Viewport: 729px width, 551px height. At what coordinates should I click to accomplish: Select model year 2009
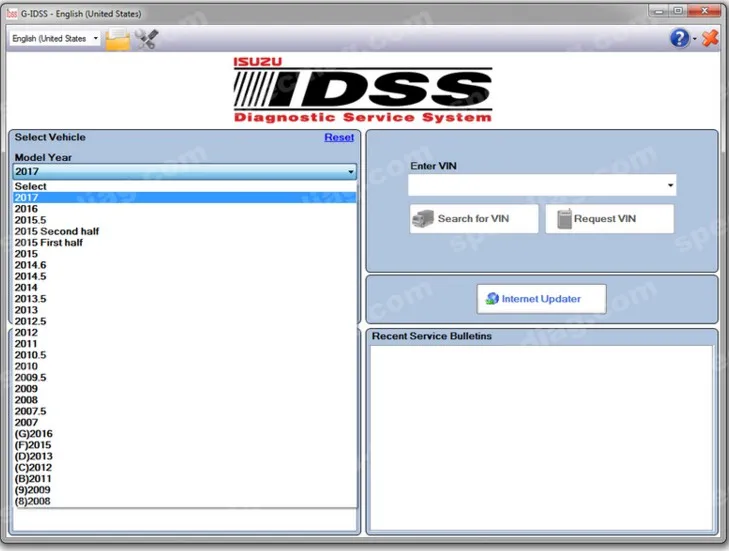[185, 389]
